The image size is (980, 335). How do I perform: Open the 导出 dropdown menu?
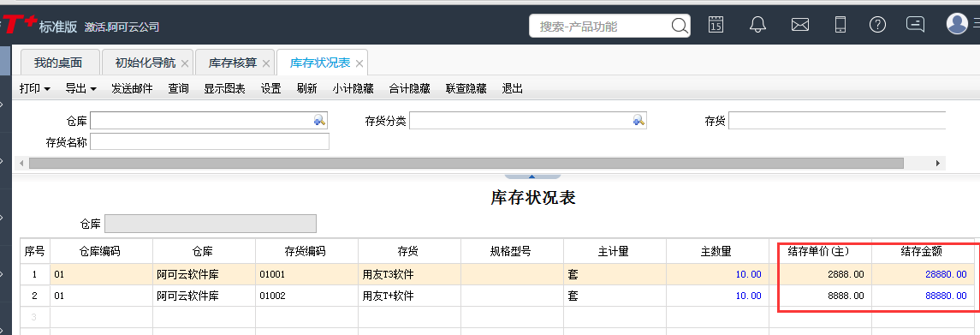point(80,88)
